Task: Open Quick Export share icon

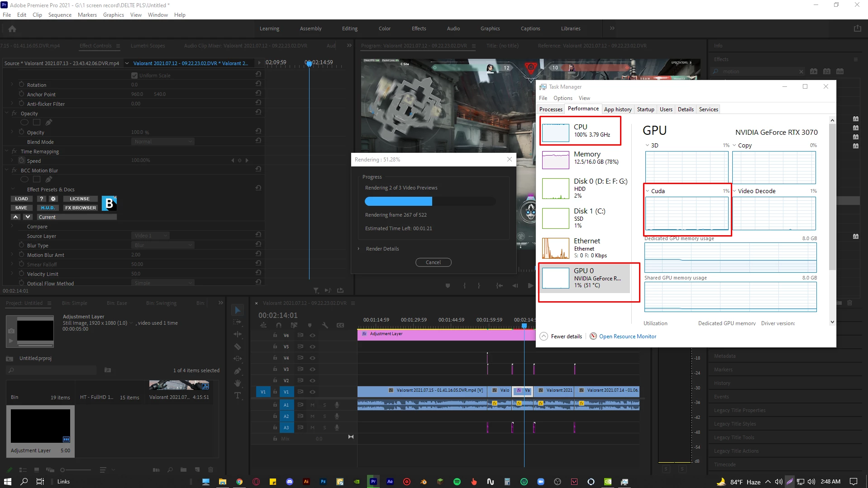Action: [x=857, y=28]
